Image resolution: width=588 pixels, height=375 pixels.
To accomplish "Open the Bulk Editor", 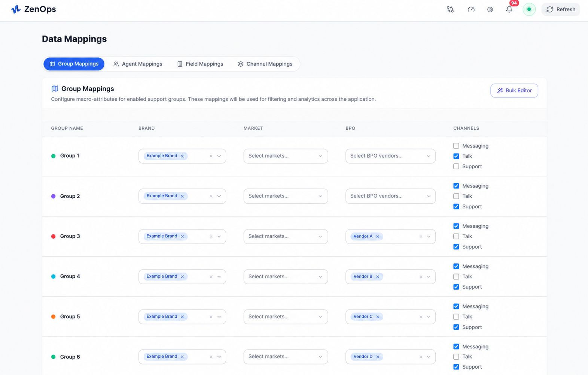I will point(514,90).
